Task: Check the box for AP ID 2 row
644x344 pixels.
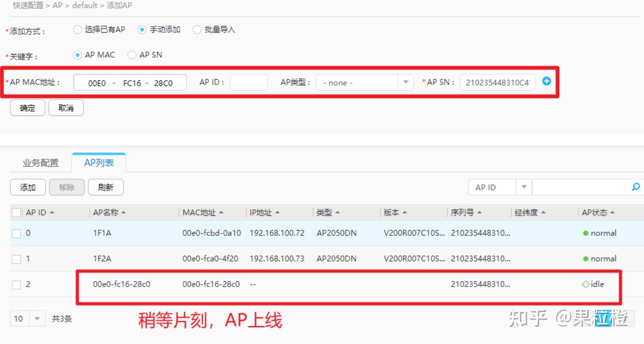Action: pyautogui.click(x=16, y=285)
